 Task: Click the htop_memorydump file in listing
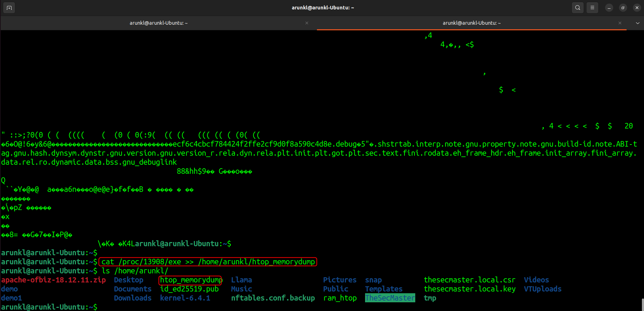click(191, 280)
